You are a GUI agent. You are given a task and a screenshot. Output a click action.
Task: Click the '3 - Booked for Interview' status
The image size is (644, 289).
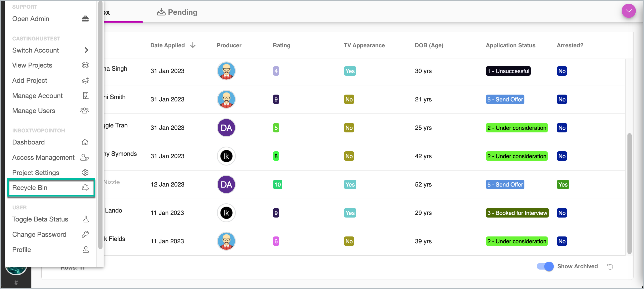517,213
